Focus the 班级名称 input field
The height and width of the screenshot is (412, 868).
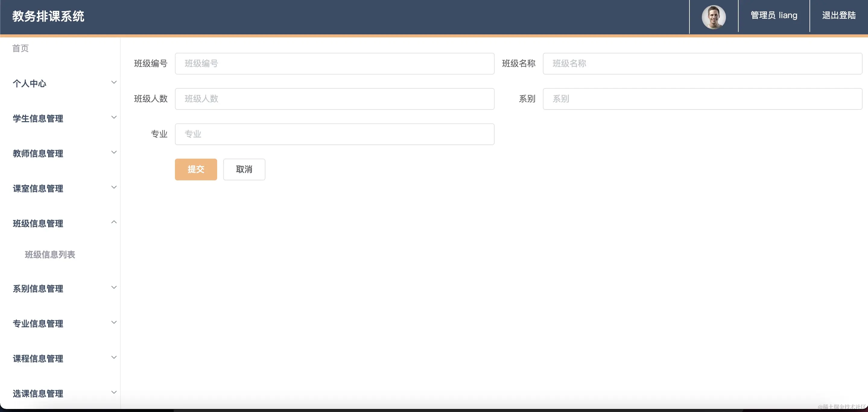coord(702,64)
